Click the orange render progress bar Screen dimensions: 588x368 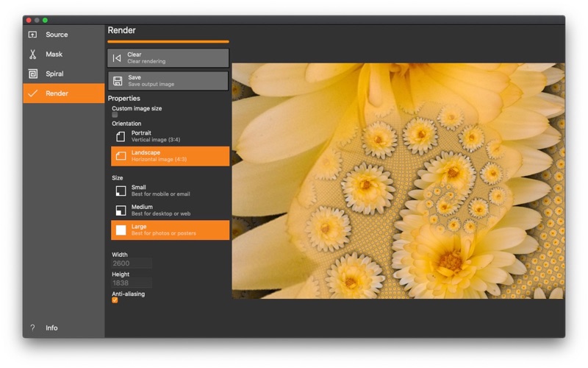pyautogui.click(x=168, y=42)
